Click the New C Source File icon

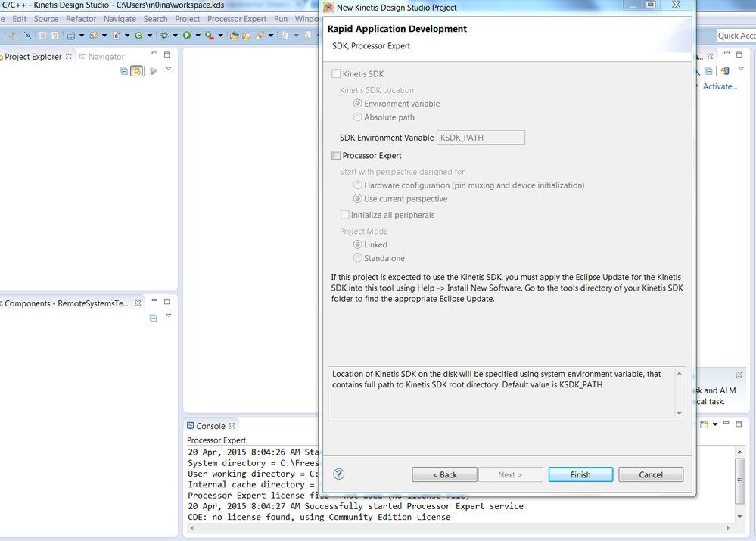[x=117, y=36]
